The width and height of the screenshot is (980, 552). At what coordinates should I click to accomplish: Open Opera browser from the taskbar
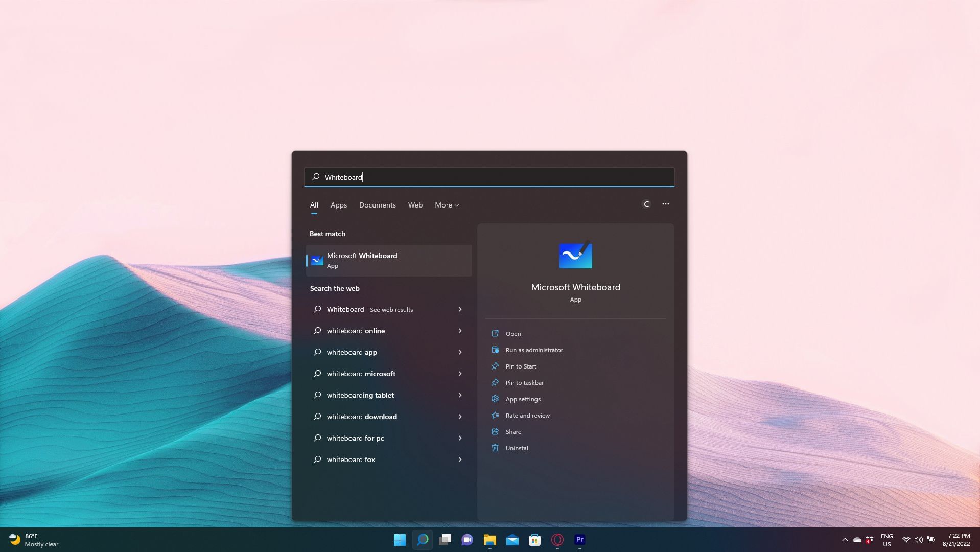557,540
